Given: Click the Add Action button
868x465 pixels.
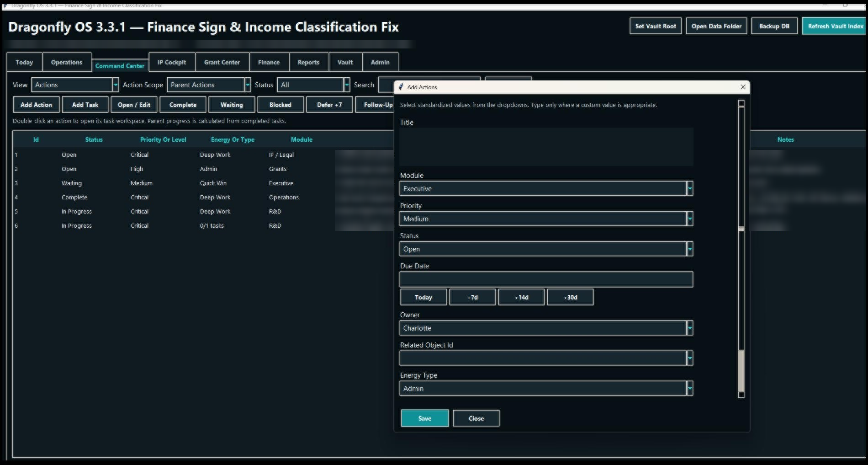Looking at the screenshot, I should pos(36,105).
